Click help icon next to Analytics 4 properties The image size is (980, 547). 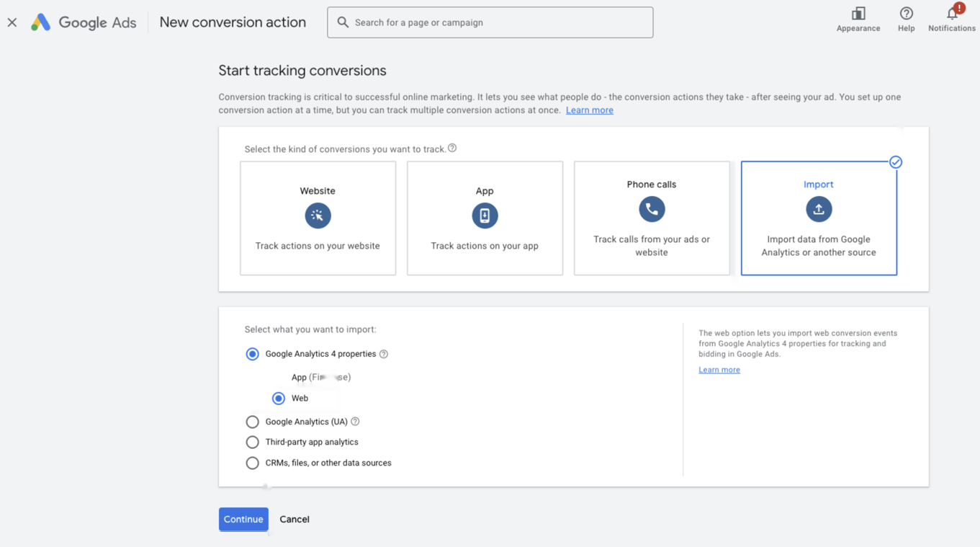click(x=384, y=354)
